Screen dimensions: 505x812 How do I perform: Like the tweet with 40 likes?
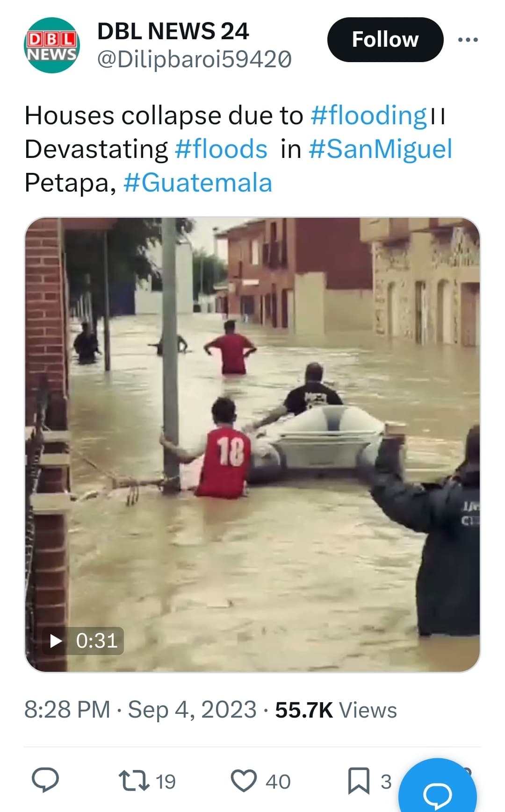pos(244,781)
